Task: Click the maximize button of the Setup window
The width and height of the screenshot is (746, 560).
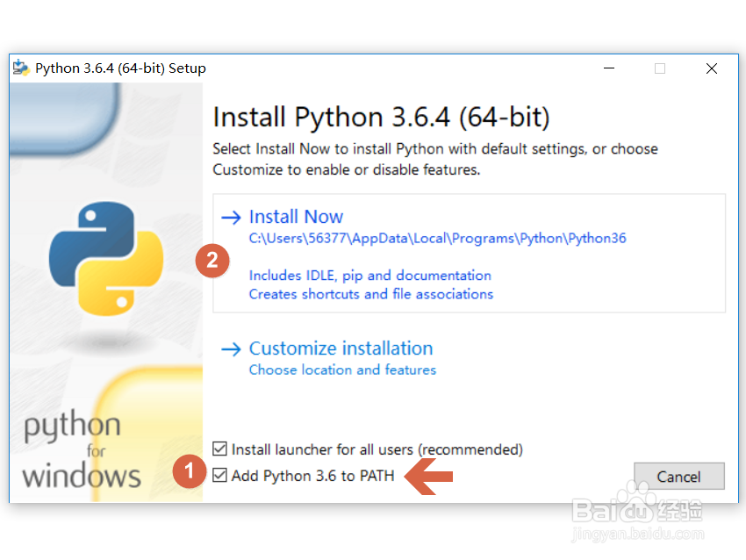Action: point(660,68)
